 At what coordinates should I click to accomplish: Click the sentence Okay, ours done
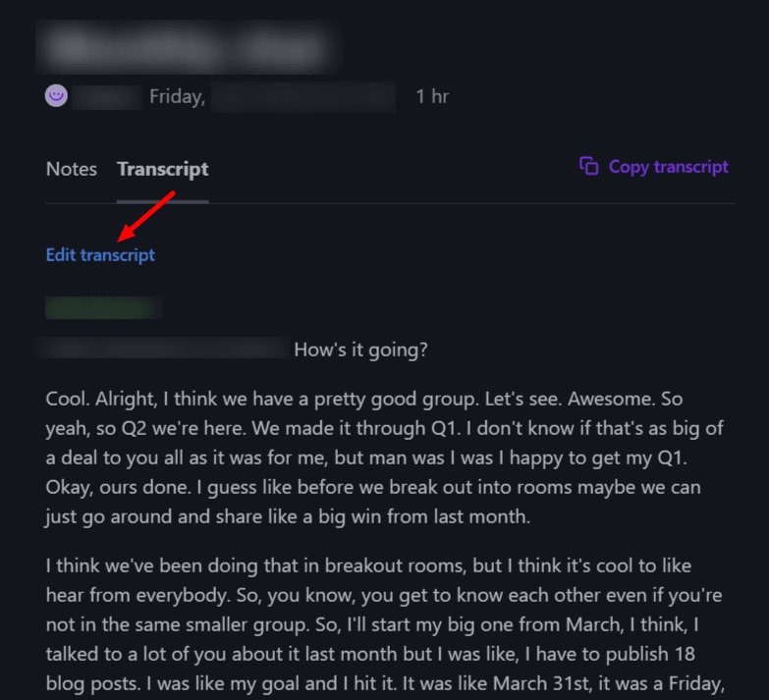click(118, 487)
